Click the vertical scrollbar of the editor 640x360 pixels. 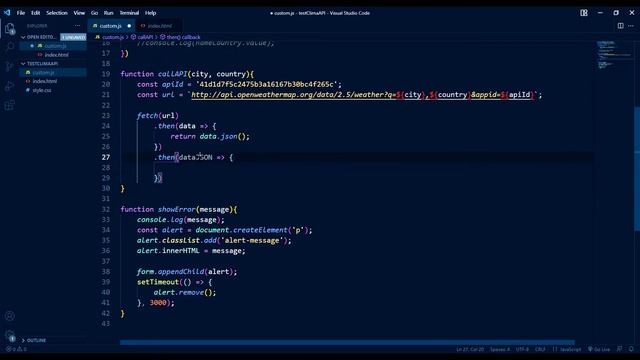[x=637, y=168]
